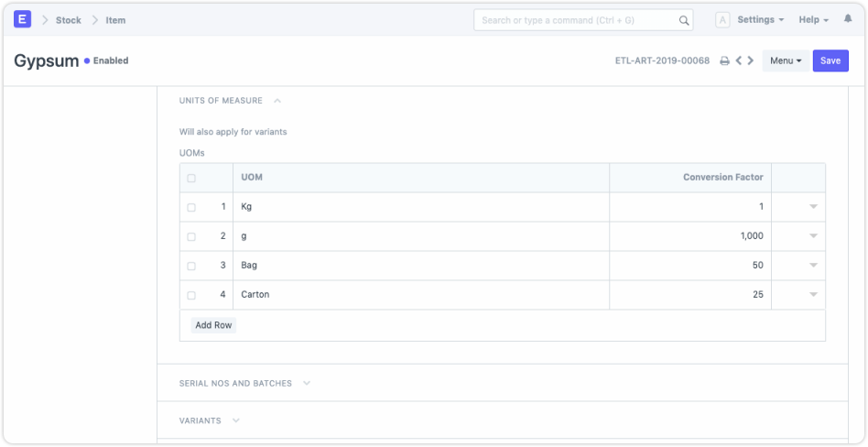Open notifications bell icon
Screen dimensions: 868x447
tap(848, 19)
